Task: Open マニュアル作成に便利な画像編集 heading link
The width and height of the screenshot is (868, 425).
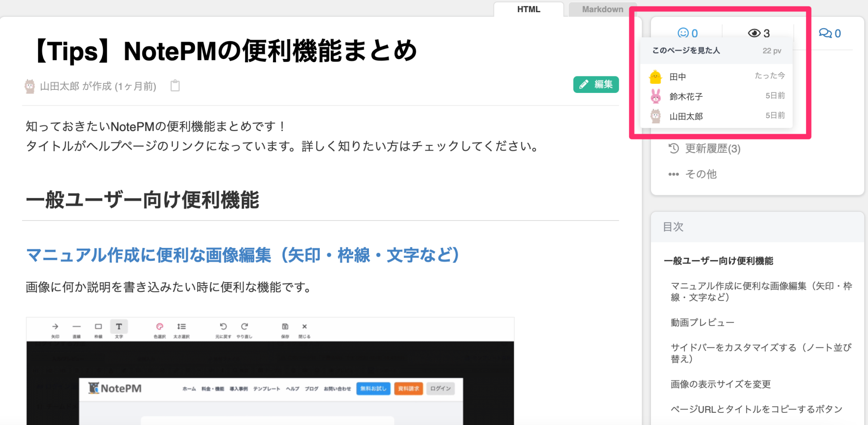Action: tap(243, 255)
